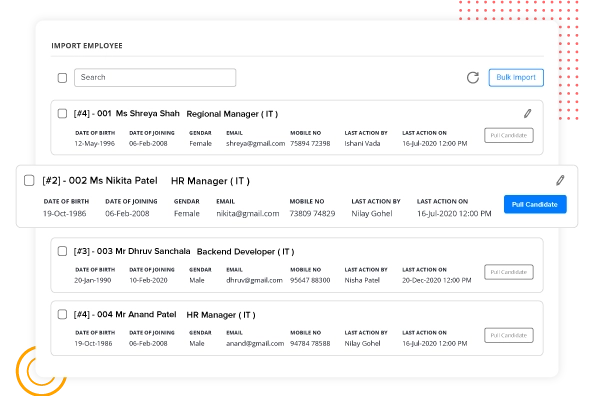Click the IMPORT EMPLOYEE heading
The width and height of the screenshot is (594, 396).
87,46
